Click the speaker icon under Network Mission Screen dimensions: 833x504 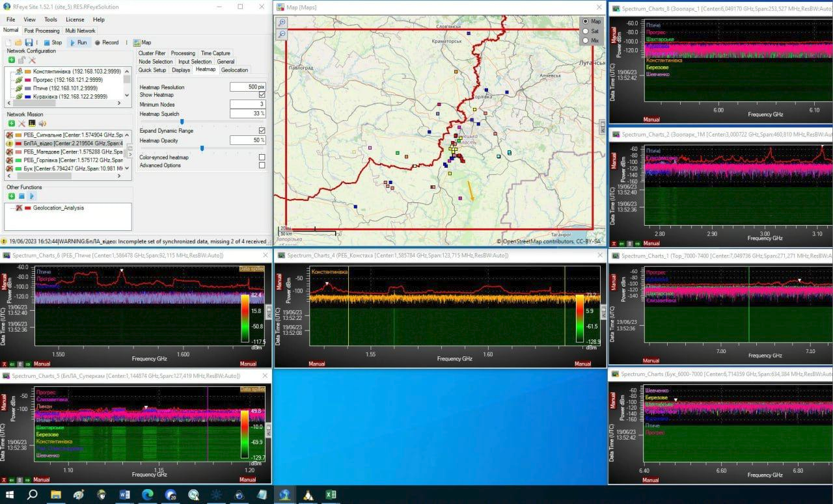tap(42, 123)
